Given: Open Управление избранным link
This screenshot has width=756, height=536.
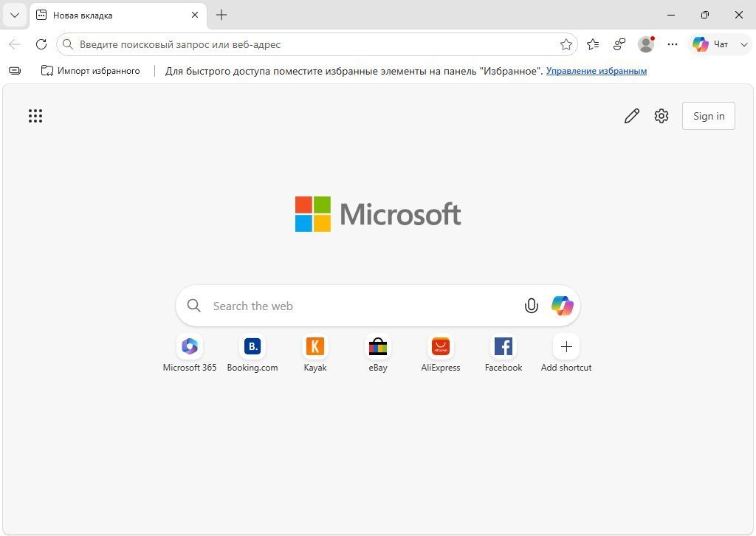Looking at the screenshot, I should point(597,71).
